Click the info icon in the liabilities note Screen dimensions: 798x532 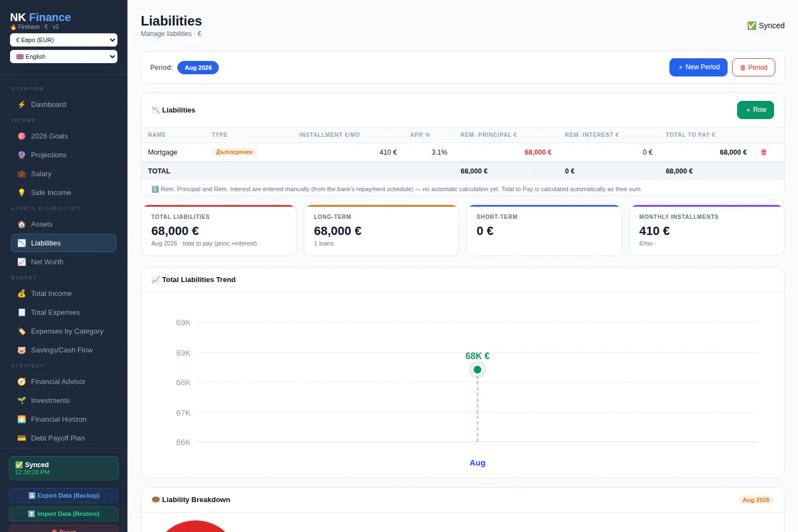click(155, 189)
